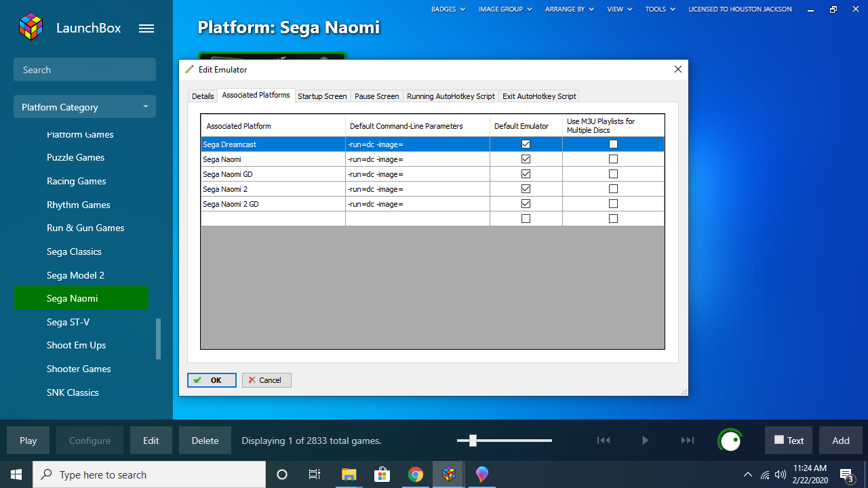
Task: Click the LaunchBox cube logo
Action: 31,27
